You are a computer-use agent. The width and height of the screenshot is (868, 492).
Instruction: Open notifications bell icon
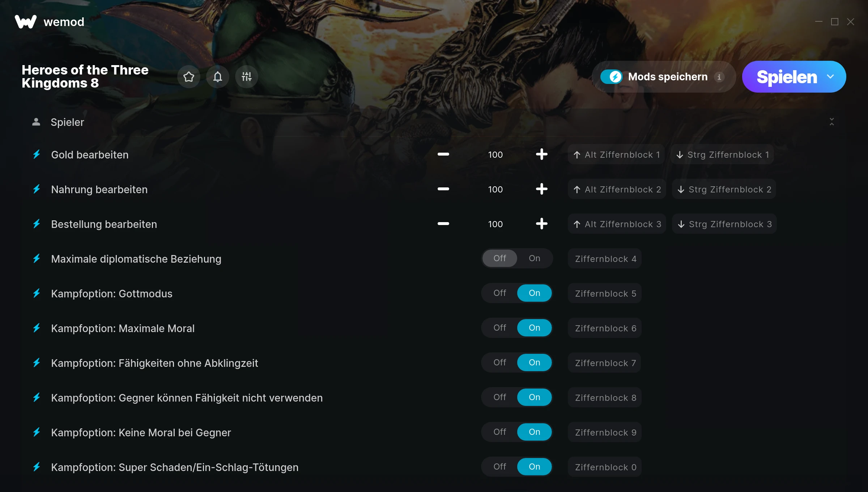point(217,77)
